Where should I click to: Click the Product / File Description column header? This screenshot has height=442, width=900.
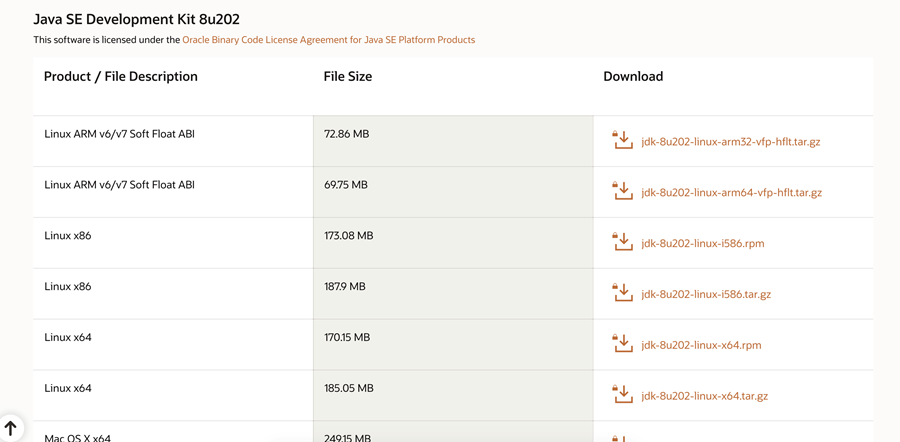121,76
